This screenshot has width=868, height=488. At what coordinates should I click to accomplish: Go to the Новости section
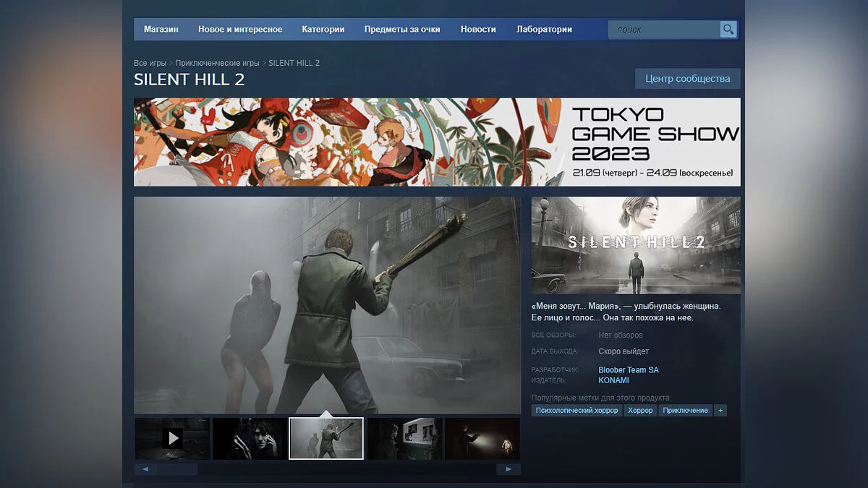click(x=478, y=30)
